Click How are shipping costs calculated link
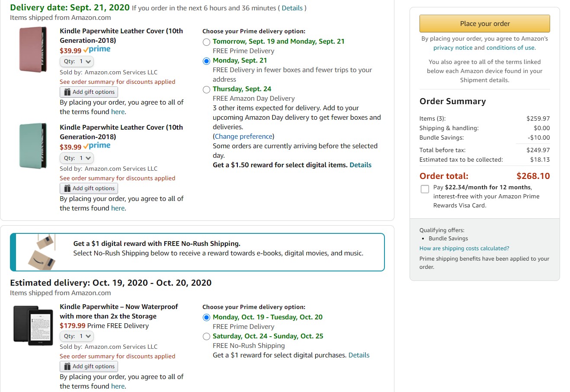This screenshot has width=570, height=392. [x=464, y=249]
